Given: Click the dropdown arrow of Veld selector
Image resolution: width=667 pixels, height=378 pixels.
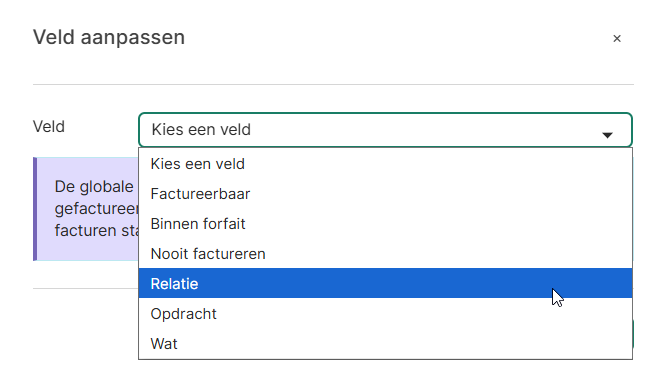Looking at the screenshot, I should [x=607, y=135].
